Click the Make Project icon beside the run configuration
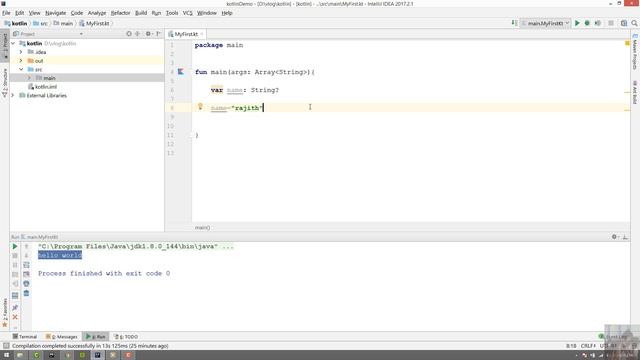The image size is (640, 360). pyautogui.click(x=514, y=23)
